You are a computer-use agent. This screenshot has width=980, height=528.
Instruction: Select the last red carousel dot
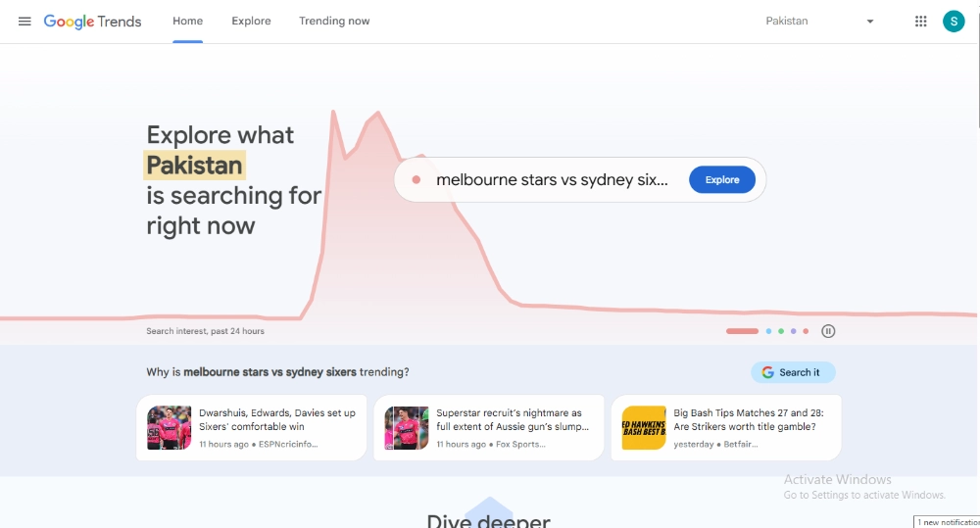[807, 331]
